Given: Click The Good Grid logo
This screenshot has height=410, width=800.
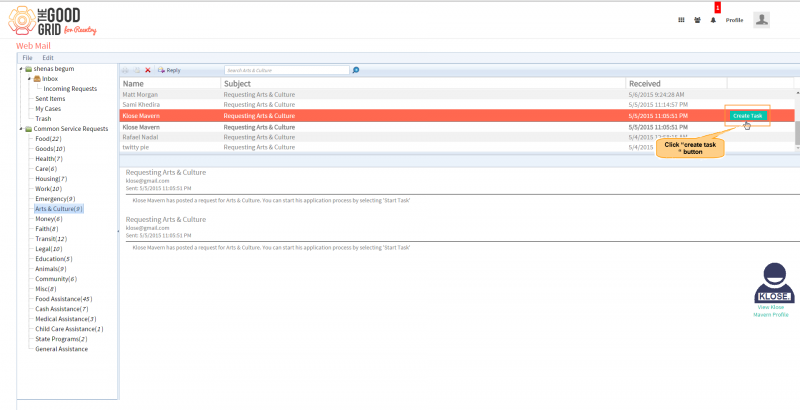Looking at the screenshot, I should pyautogui.click(x=52, y=21).
